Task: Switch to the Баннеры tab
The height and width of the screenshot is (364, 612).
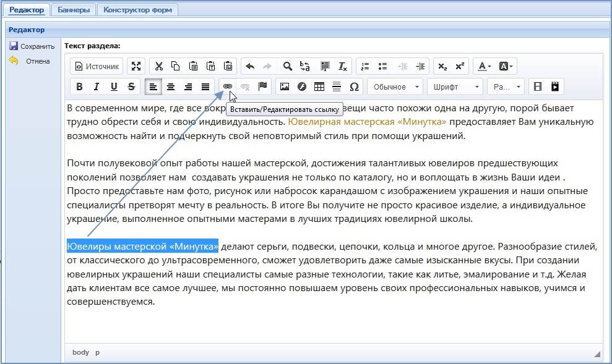Action: click(x=74, y=10)
